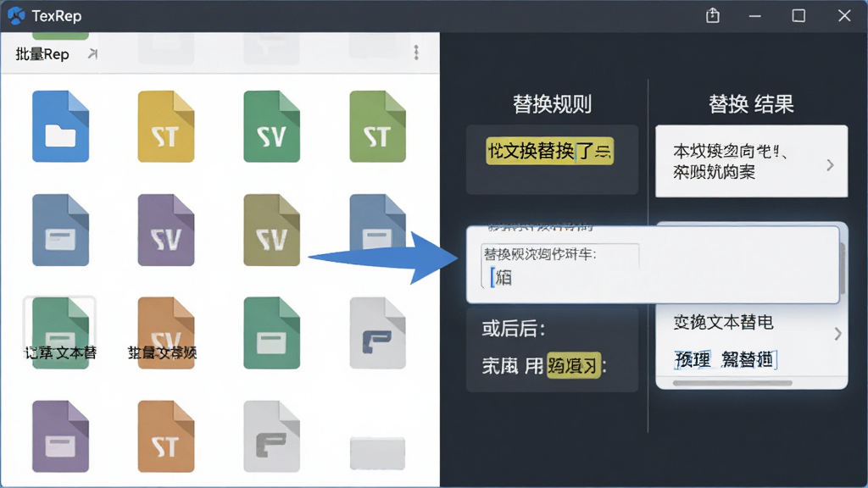Click the TexRep window title text
This screenshot has width=868, height=488.
pos(57,16)
